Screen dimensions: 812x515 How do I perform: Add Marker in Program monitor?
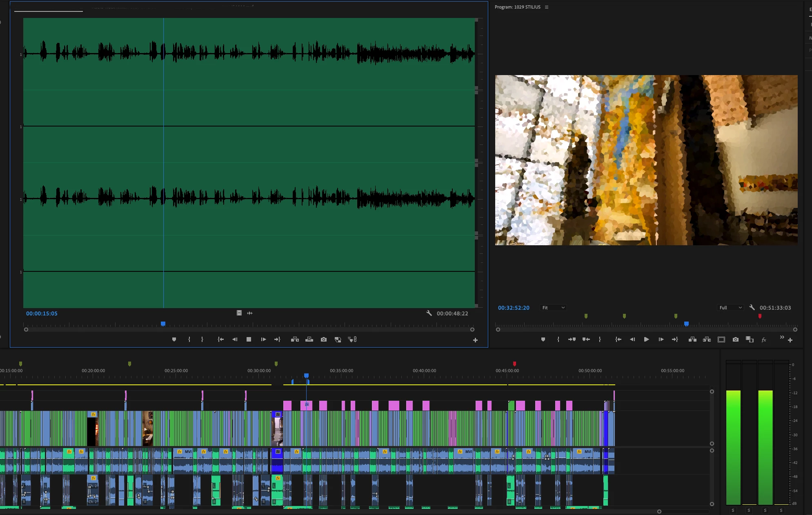[x=543, y=340]
